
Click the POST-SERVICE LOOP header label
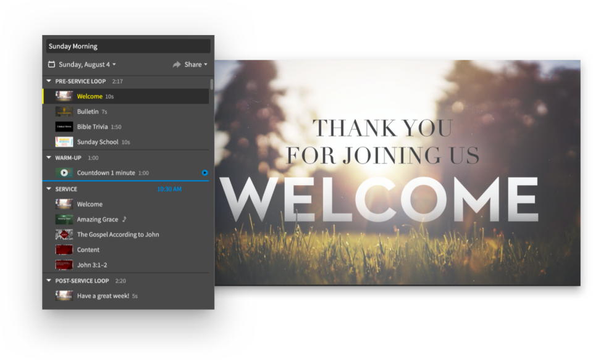tap(82, 281)
